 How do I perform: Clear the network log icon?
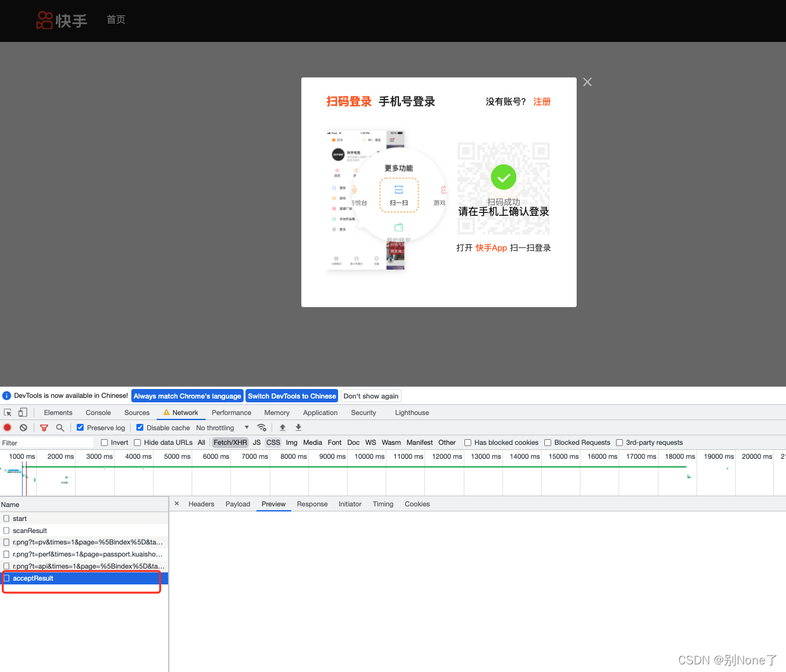(23, 428)
